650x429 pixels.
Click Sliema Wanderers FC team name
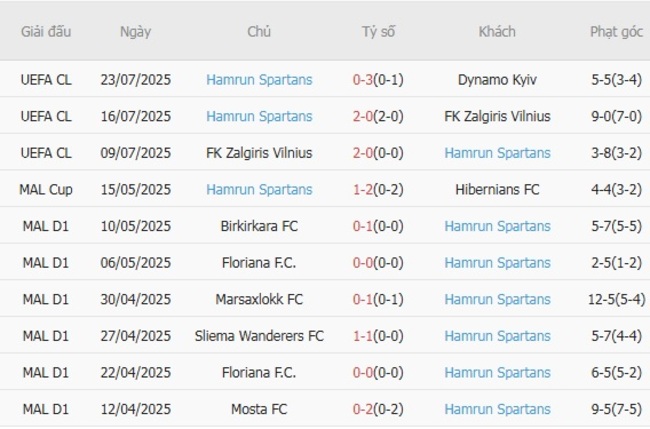click(x=259, y=336)
